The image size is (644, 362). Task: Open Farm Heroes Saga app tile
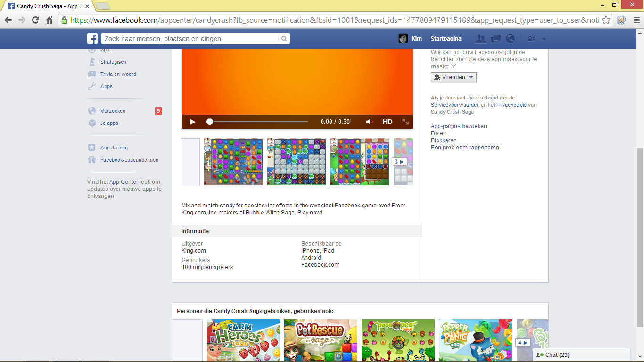click(x=243, y=340)
